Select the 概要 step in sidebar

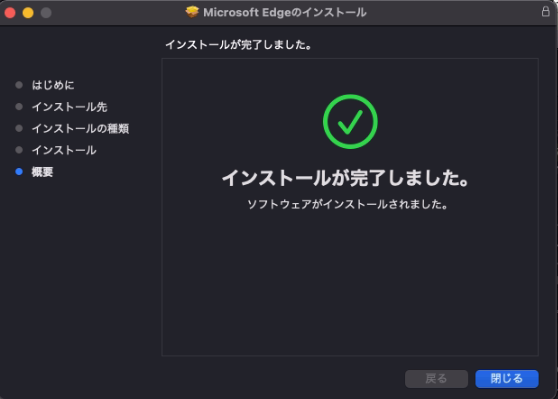point(42,172)
